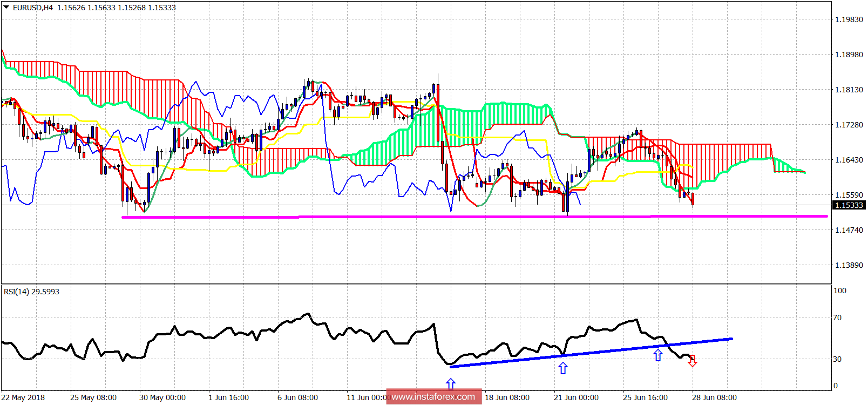The height and width of the screenshot is (405, 868).
Task: Click the chart menu triangle beside EURUSD,H4
Action: [x=6, y=8]
